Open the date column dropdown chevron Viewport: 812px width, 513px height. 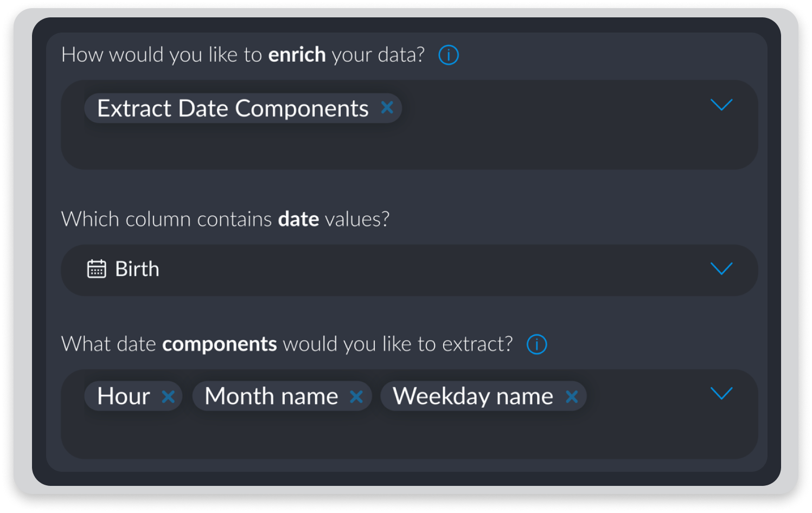721,268
